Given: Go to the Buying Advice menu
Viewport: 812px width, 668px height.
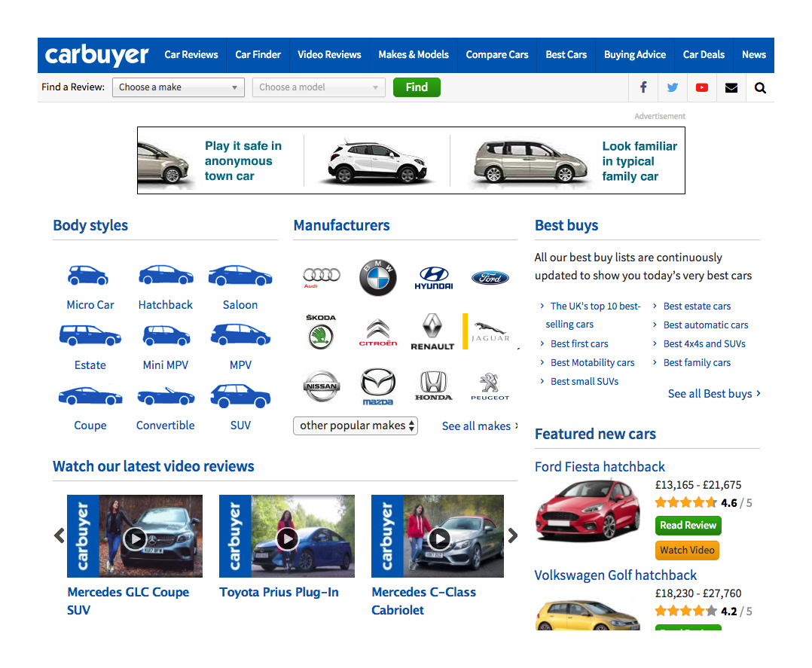Looking at the screenshot, I should click(x=634, y=55).
